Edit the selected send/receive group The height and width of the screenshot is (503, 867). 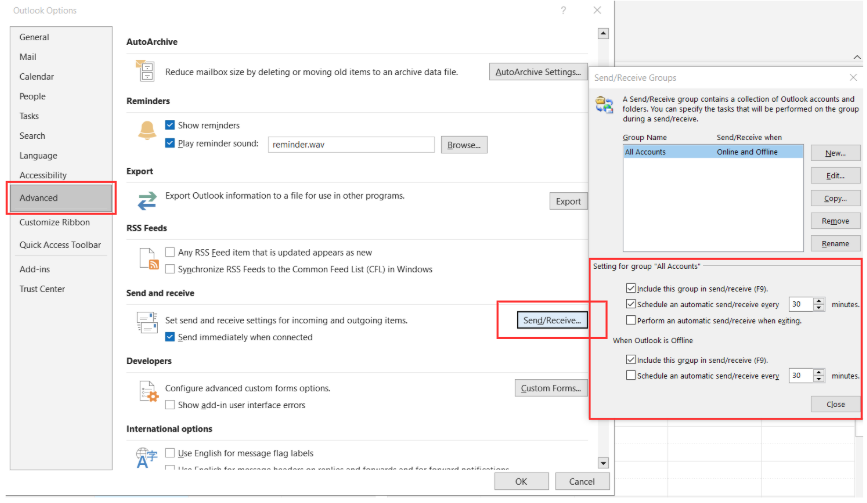tap(835, 176)
